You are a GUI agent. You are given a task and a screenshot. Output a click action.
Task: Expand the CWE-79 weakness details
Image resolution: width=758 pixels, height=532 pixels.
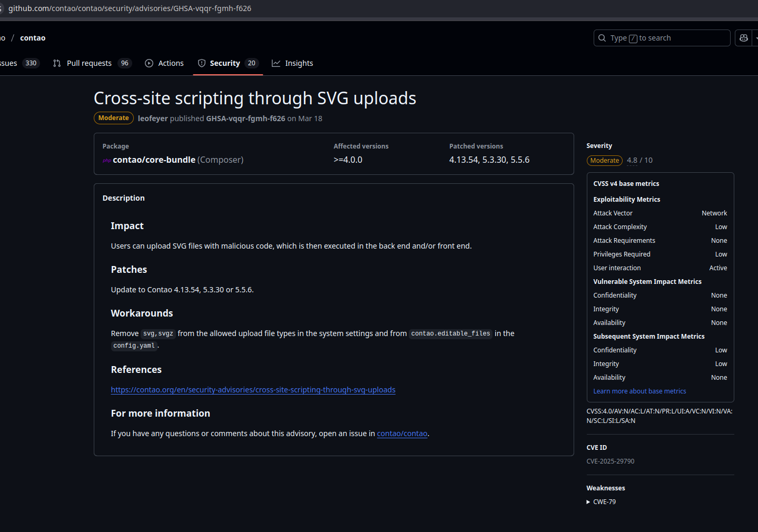(x=601, y=502)
